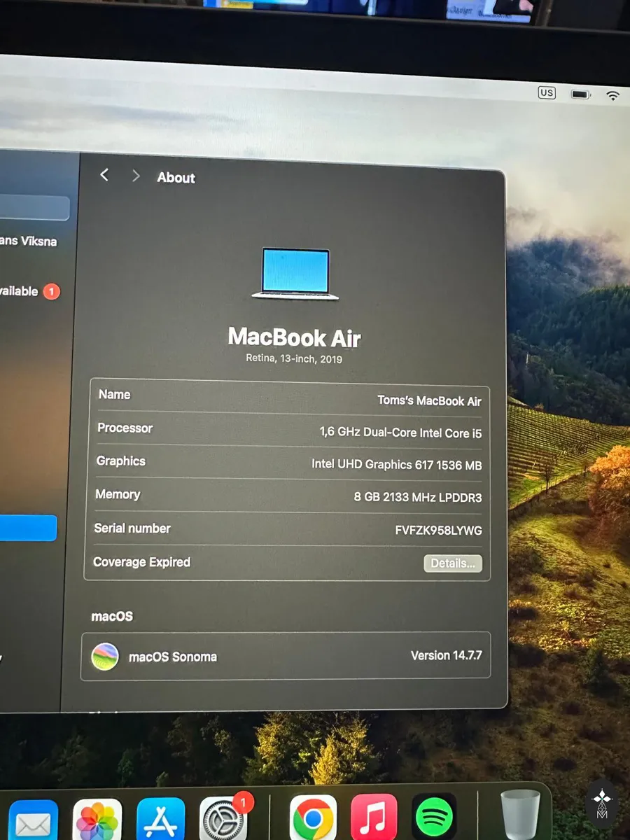
Task: Open System Settings from the Dock
Action: pos(223,818)
